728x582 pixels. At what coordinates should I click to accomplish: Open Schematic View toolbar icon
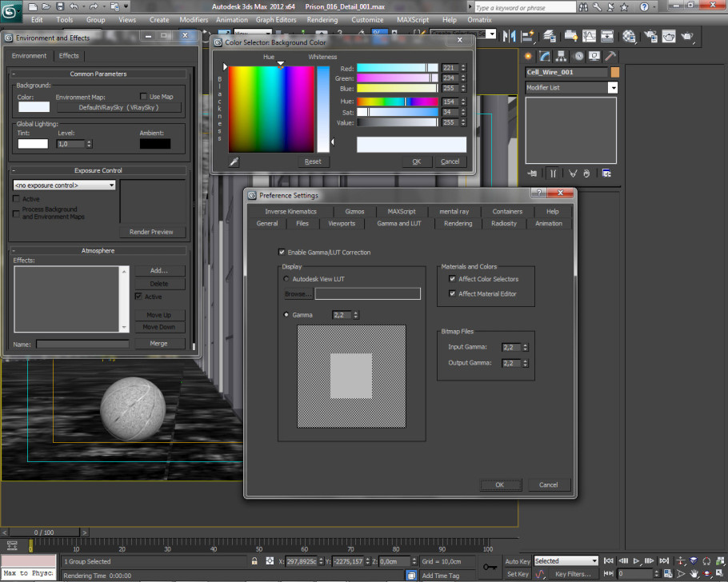click(x=607, y=36)
